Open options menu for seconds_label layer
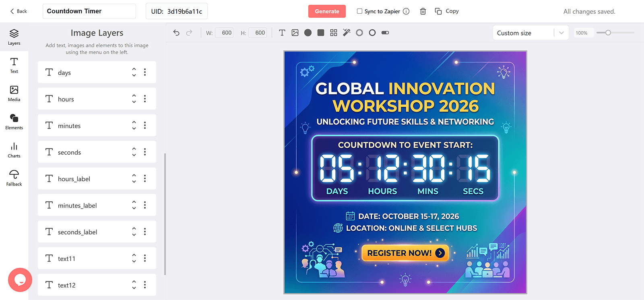The width and height of the screenshot is (644, 300). (x=145, y=232)
